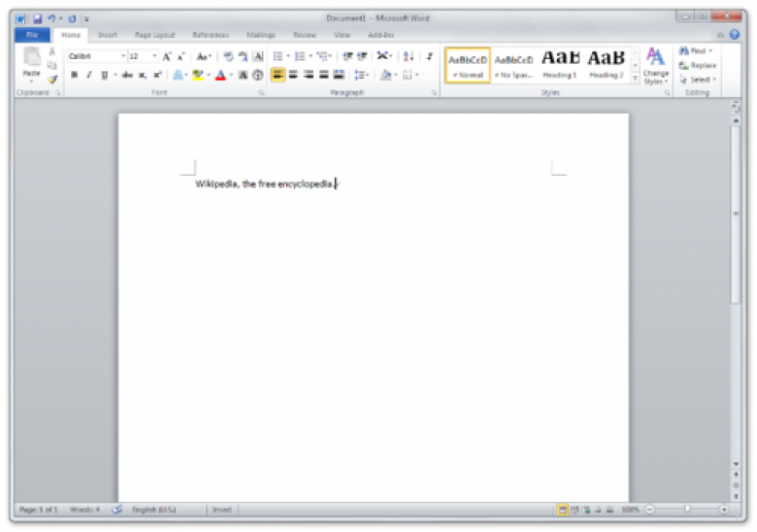Apply the yellow text highlight color
This screenshot has width=757, height=532.
[x=197, y=75]
